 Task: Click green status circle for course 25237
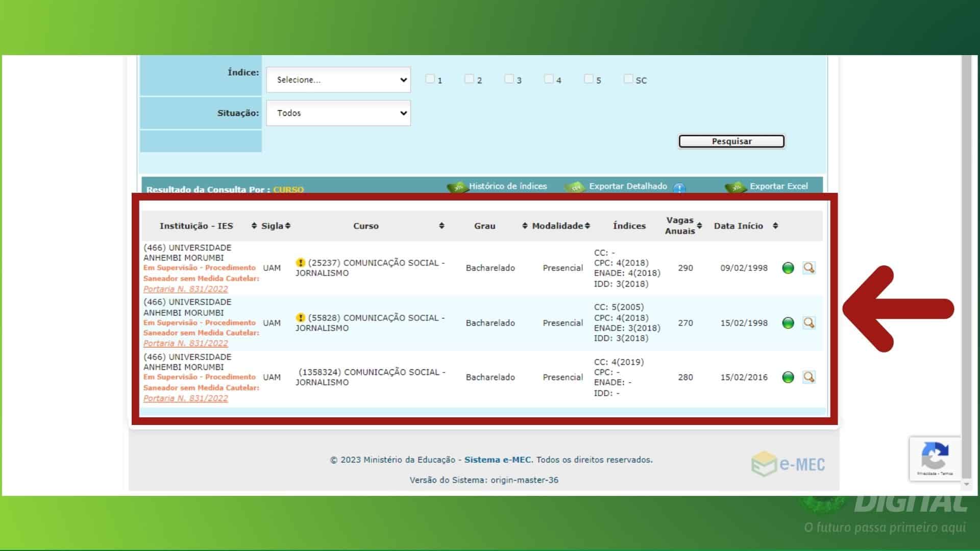tap(788, 268)
